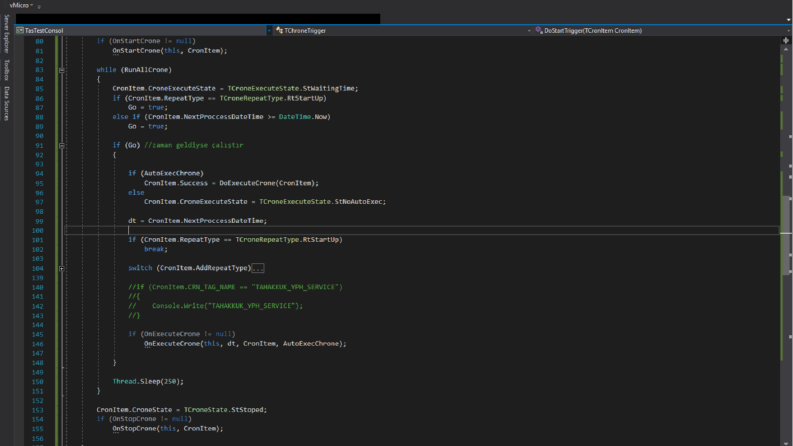Open the Server Explorer side tab

(7, 33)
